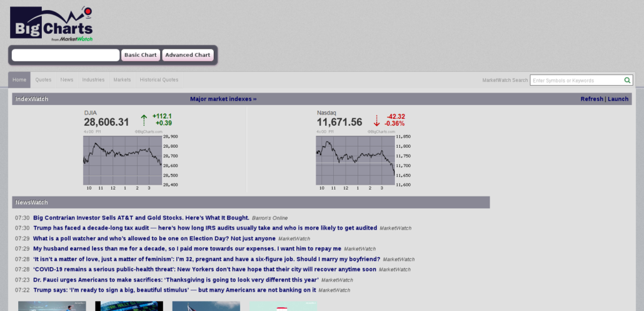Viewport: 644px width, 311px height.
Task: Click the Basic Chart button
Action: click(141, 55)
